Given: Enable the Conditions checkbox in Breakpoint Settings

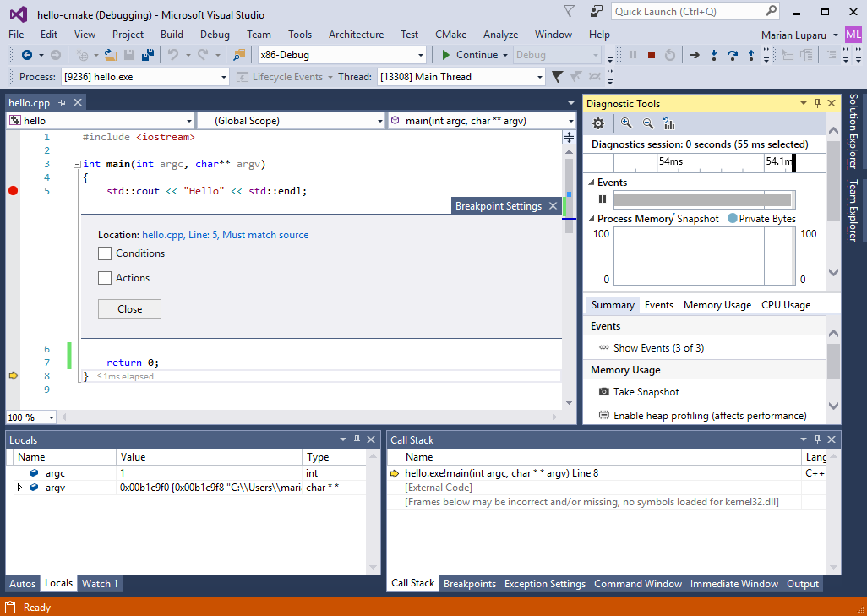Looking at the screenshot, I should pos(105,253).
